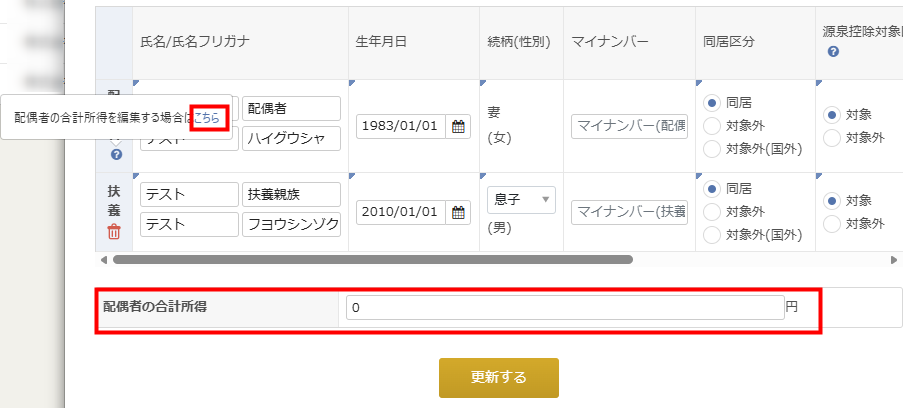Click the こちら link in tooltip

(x=208, y=117)
